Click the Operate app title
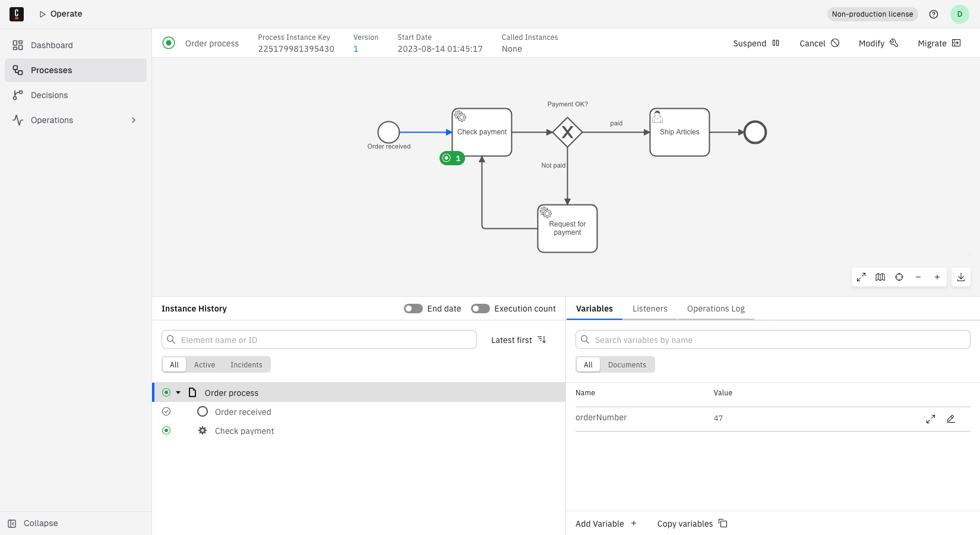 point(66,14)
